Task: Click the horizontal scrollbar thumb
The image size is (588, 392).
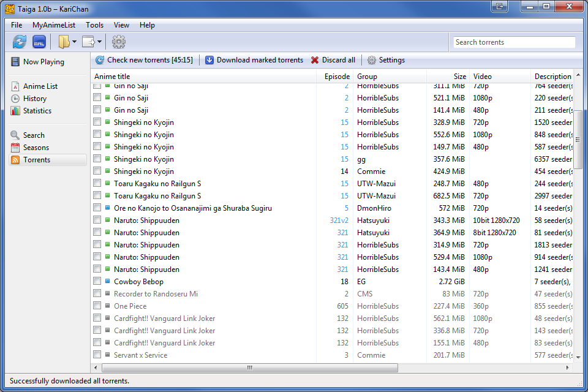Action: pos(250,367)
